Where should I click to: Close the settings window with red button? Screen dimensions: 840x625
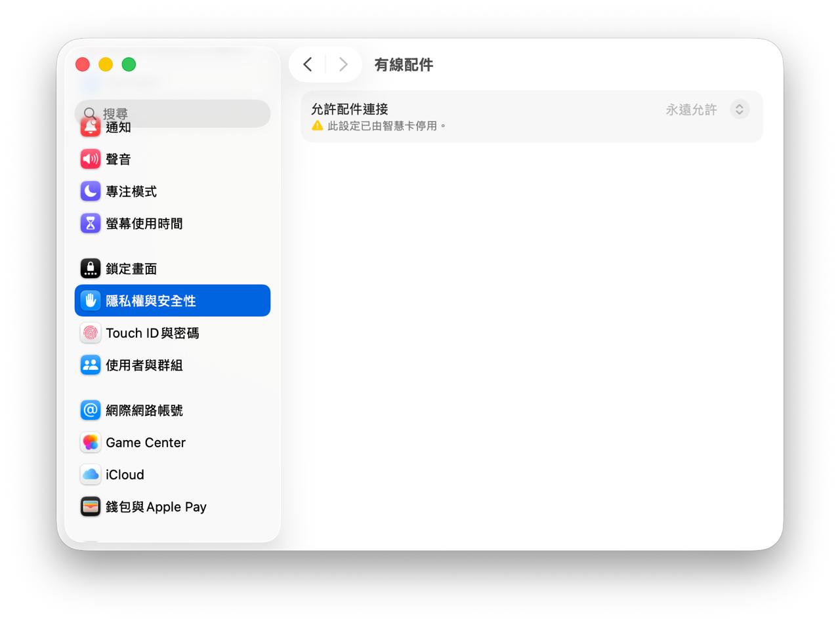[83, 64]
